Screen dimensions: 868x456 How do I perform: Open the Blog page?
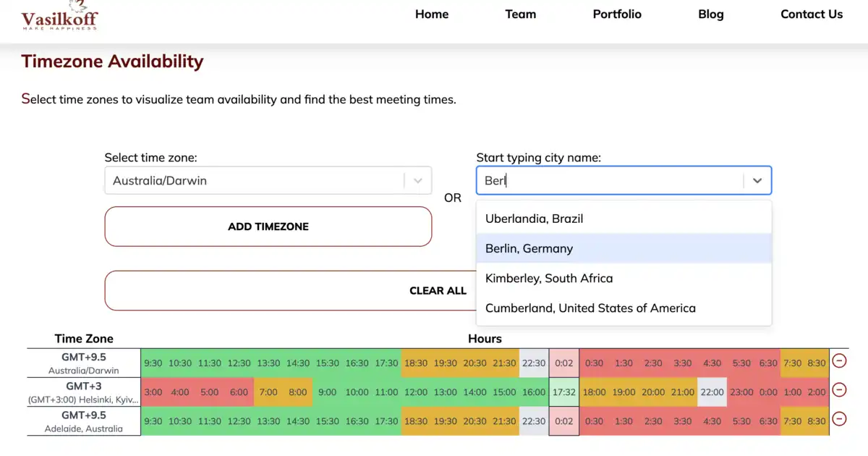pos(710,14)
